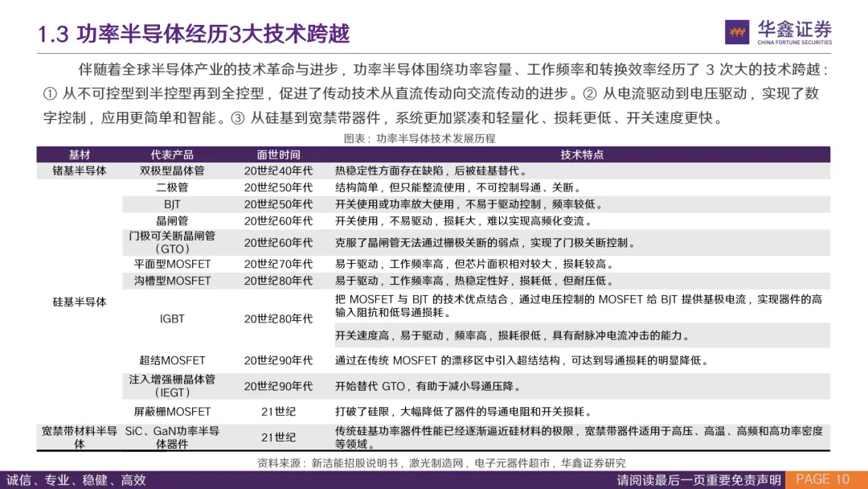
Task: Click the 平面型MOSFET product cell
Action: [x=172, y=264]
